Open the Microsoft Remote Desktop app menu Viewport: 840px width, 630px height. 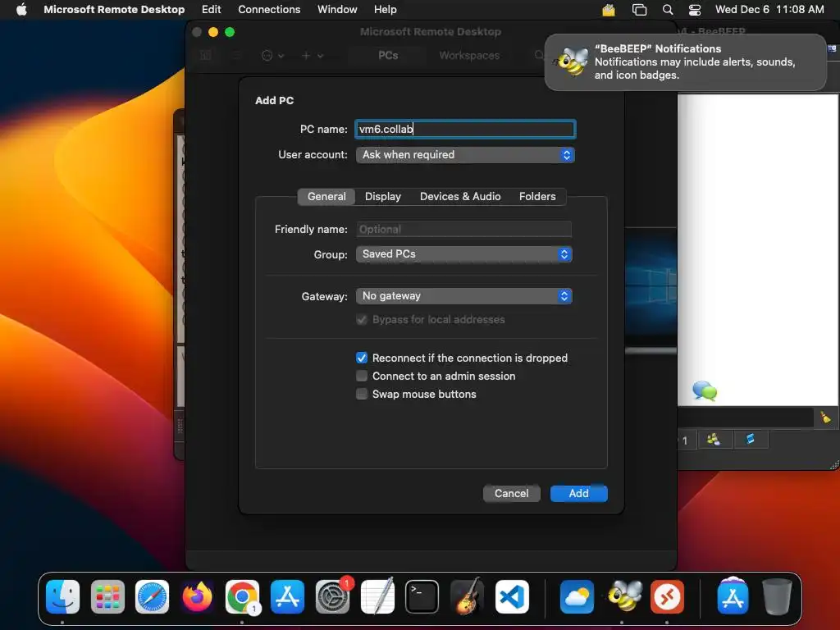(x=114, y=9)
